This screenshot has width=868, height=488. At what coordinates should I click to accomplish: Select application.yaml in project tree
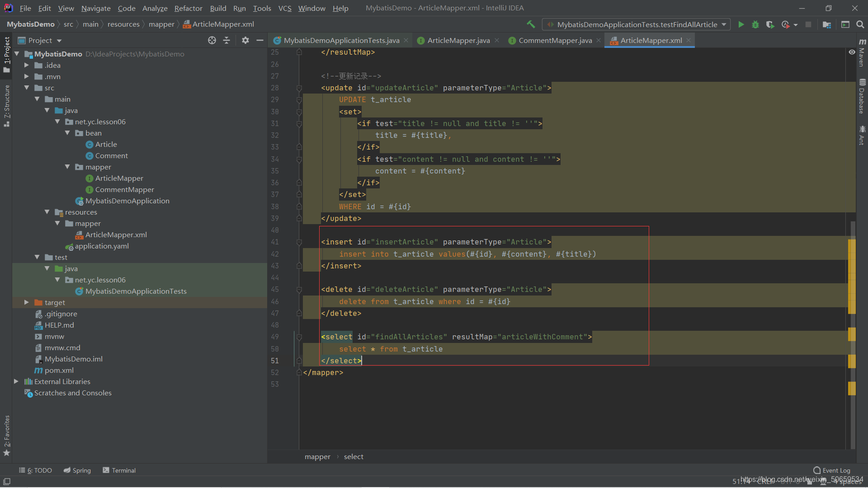click(97, 246)
